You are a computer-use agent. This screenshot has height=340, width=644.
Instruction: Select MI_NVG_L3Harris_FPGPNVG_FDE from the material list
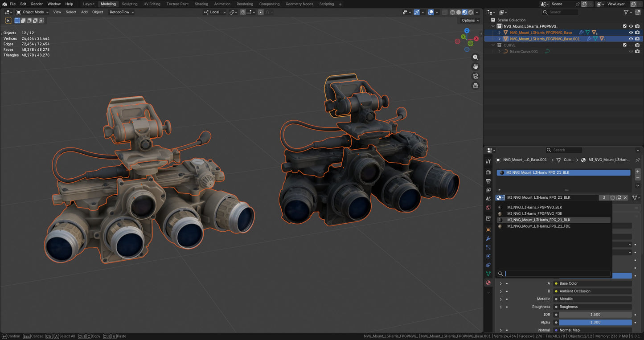(534, 213)
